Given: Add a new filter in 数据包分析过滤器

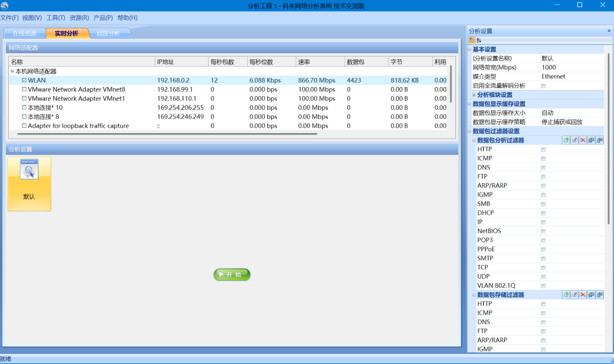Looking at the screenshot, I should 565,140.
